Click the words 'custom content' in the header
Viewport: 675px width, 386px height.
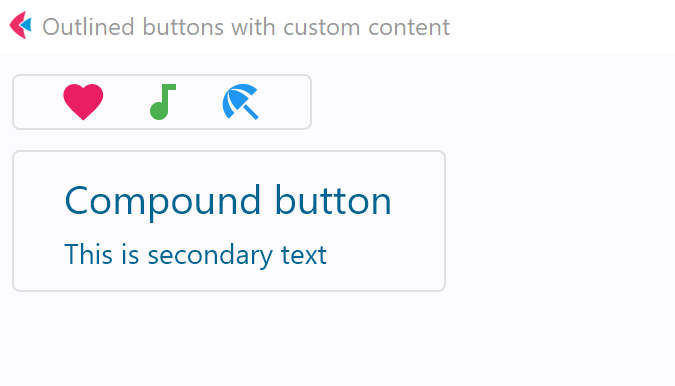[366, 28]
